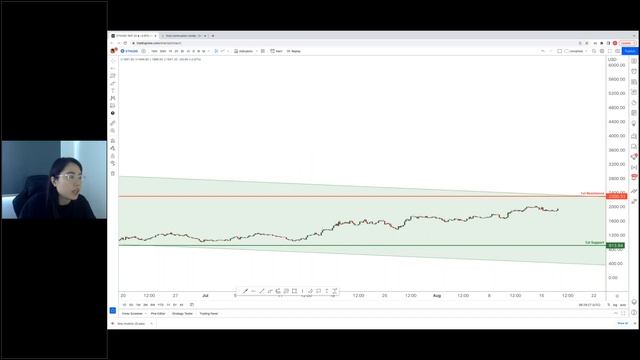Take a chart snapshot with camera icon
This screenshot has width=640, height=360.
tap(618, 51)
